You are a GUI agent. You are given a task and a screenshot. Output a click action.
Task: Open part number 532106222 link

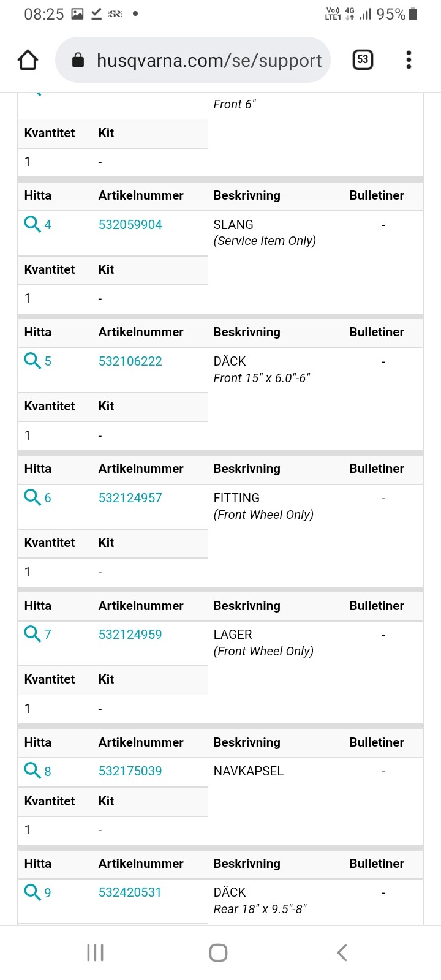point(130,361)
